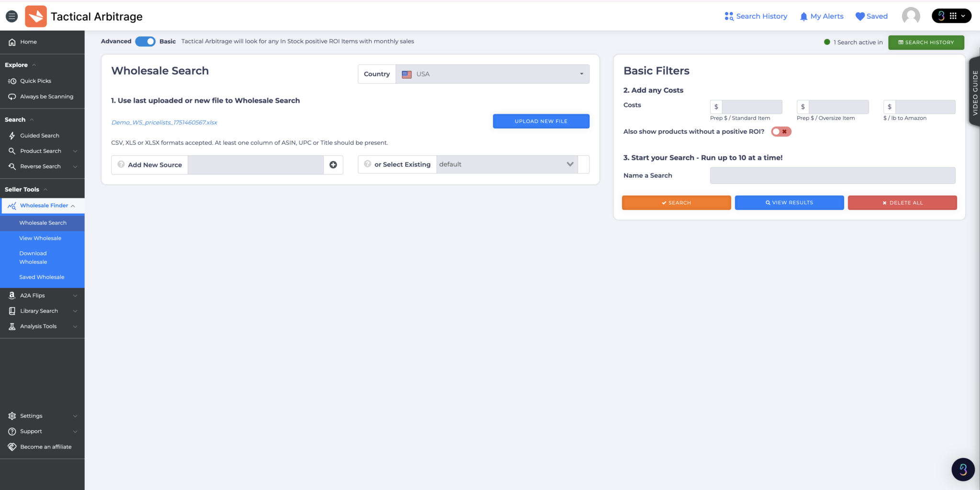Click the user profile avatar

pos(911,16)
